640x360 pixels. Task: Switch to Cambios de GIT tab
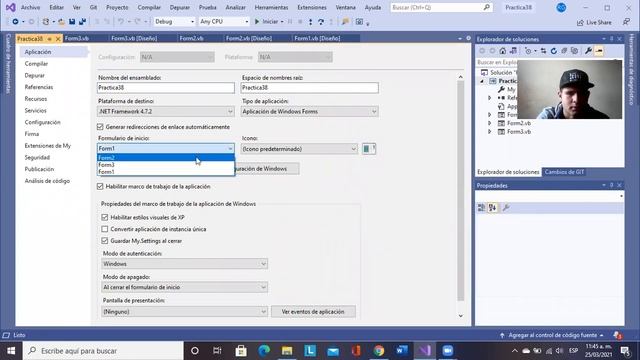pos(564,172)
